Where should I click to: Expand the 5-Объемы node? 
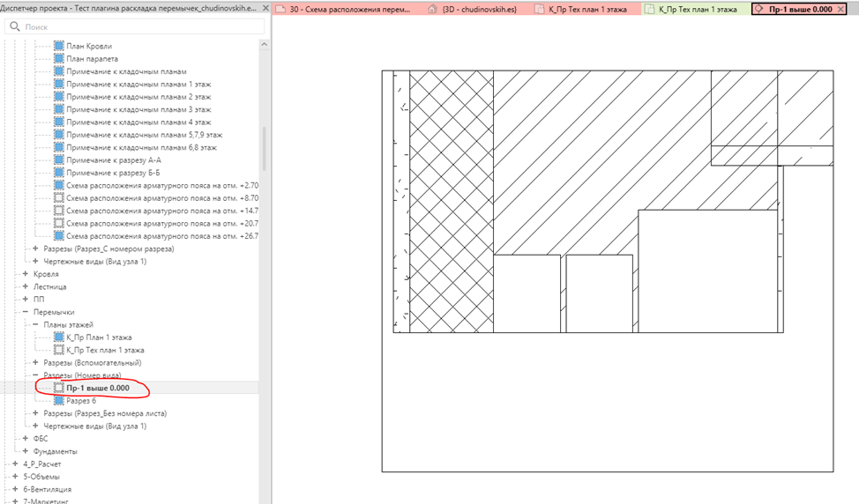[15, 476]
